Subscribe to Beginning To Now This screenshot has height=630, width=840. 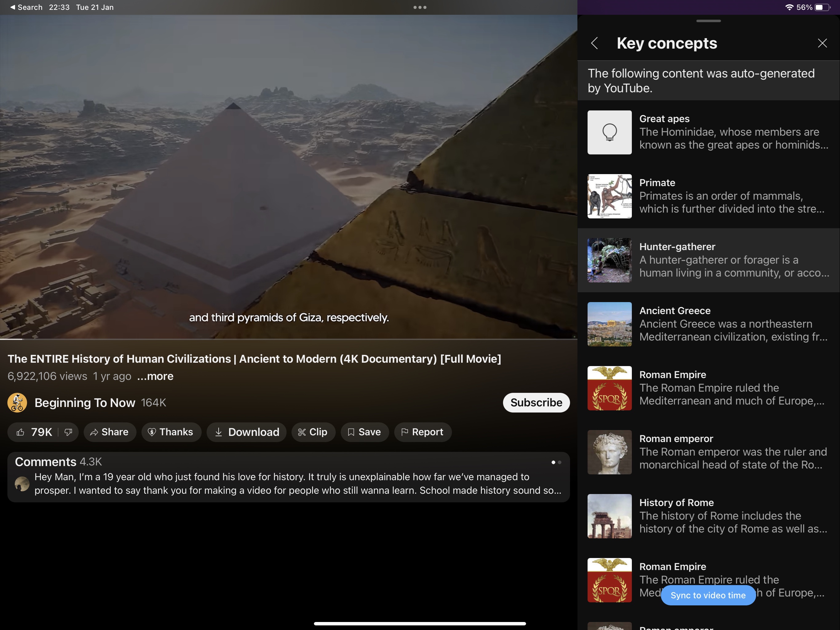pyautogui.click(x=536, y=403)
